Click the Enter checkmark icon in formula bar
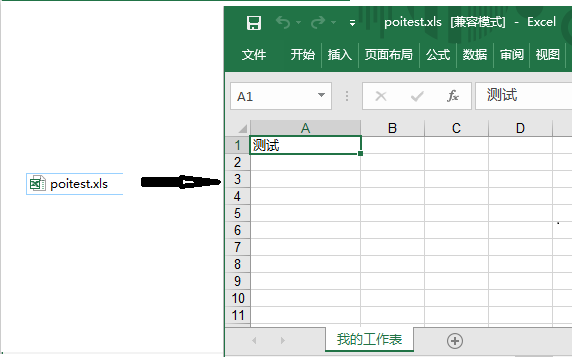 click(x=417, y=96)
